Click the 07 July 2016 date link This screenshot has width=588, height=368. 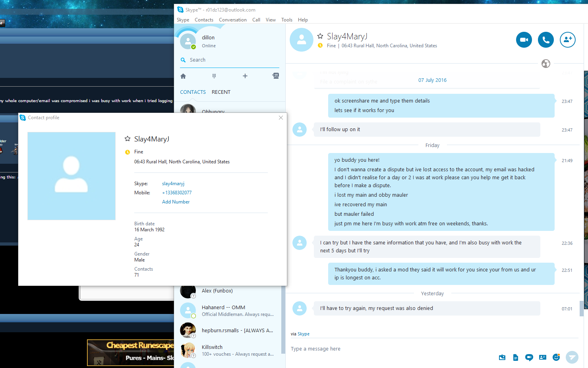pyautogui.click(x=432, y=80)
